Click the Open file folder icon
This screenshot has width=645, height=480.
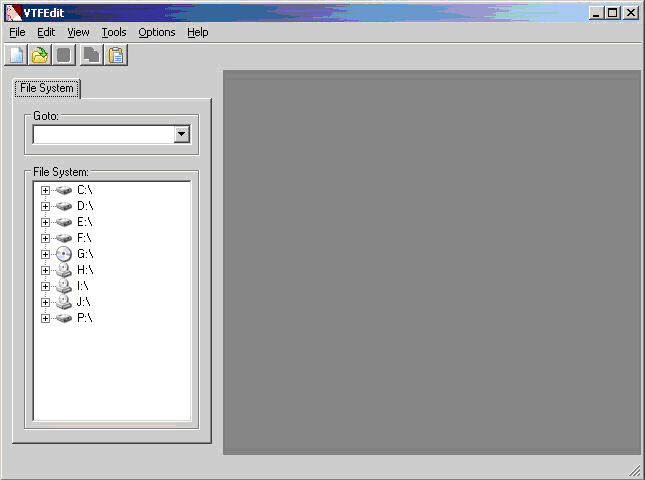40,55
